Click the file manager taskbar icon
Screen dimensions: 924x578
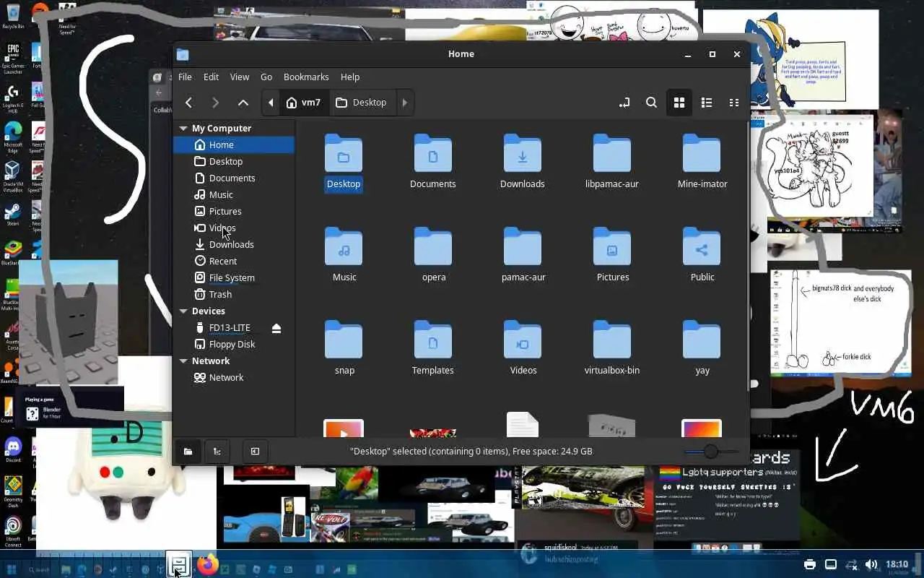point(180,565)
